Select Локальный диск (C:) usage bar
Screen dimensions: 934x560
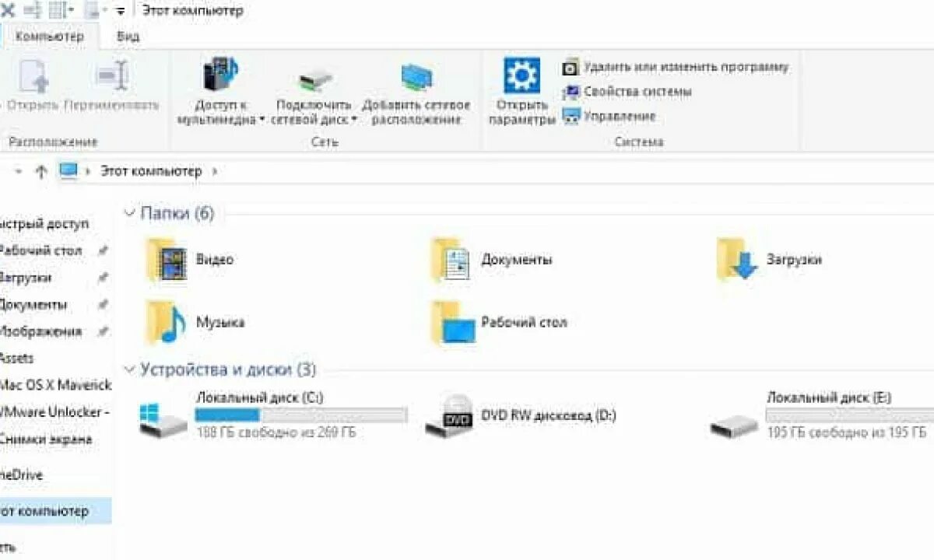pyautogui.click(x=301, y=415)
